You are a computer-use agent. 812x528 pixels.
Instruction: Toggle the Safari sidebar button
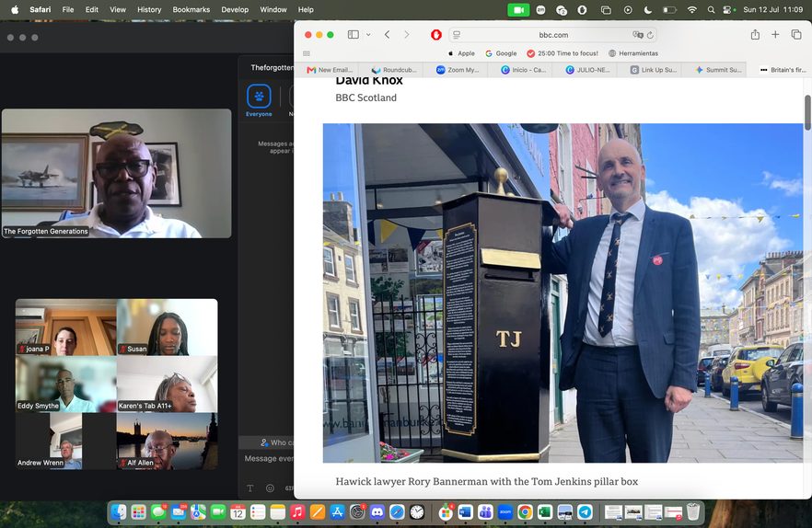[354, 35]
